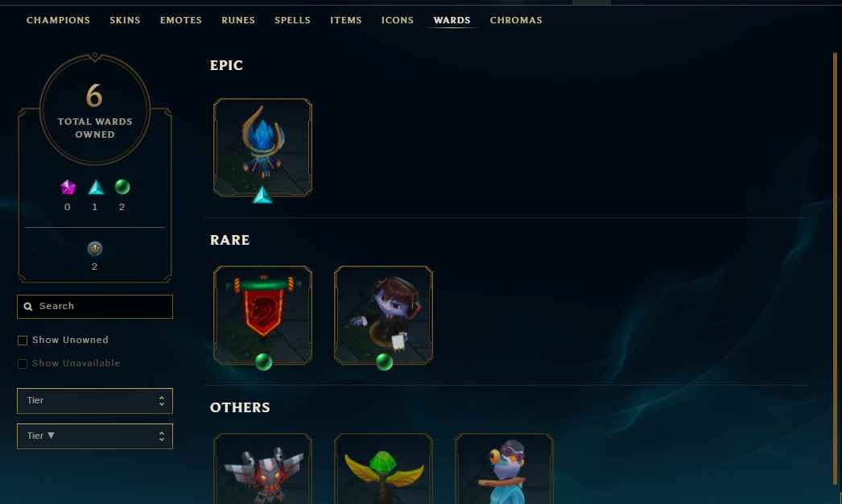Click inside the ward Search field
842x504 pixels.
95,306
